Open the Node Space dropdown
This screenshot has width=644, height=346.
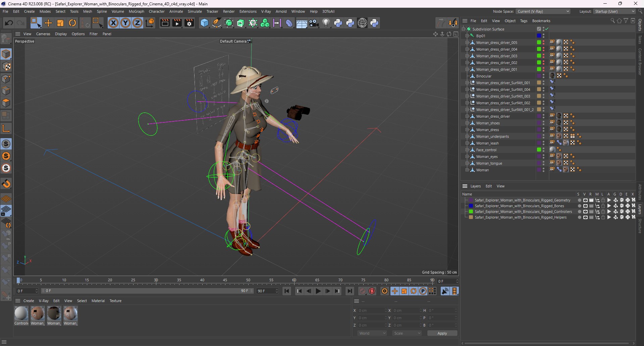pos(543,11)
